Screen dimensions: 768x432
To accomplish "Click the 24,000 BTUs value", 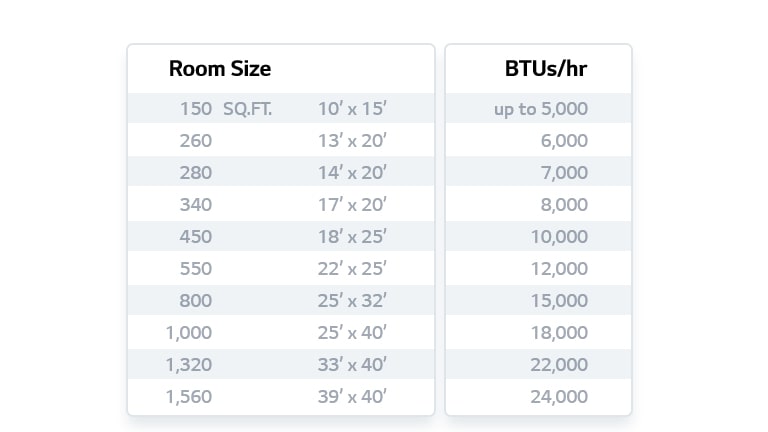I will click(559, 397).
